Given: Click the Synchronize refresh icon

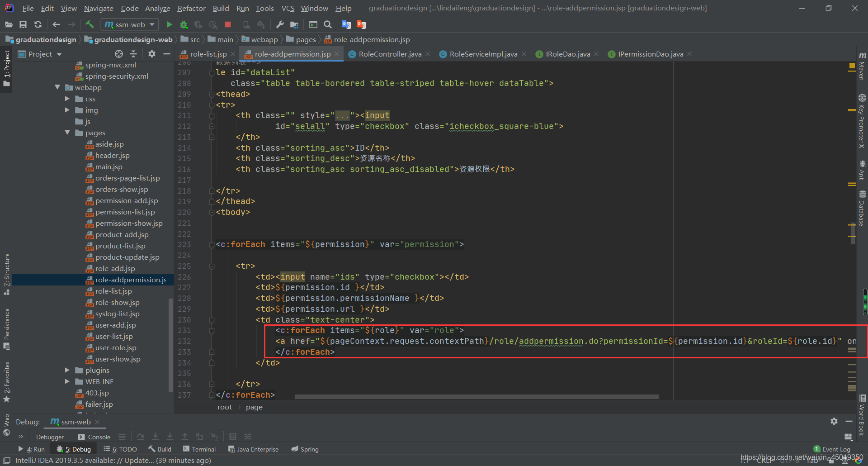Looking at the screenshot, I should [38, 24].
